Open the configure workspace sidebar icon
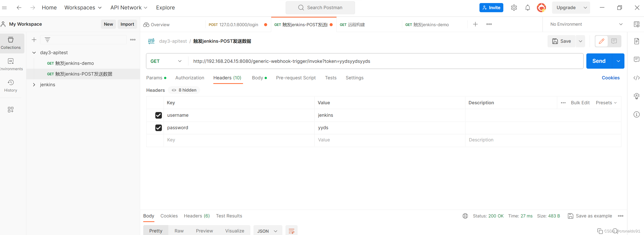 (11, 110)
